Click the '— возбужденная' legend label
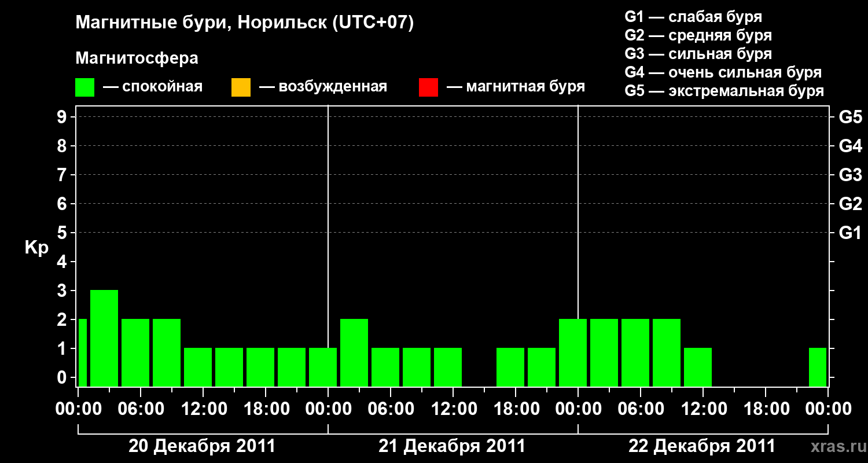This screenshot has height=463, width=868. pyautogui.click(x=323, y=87)
